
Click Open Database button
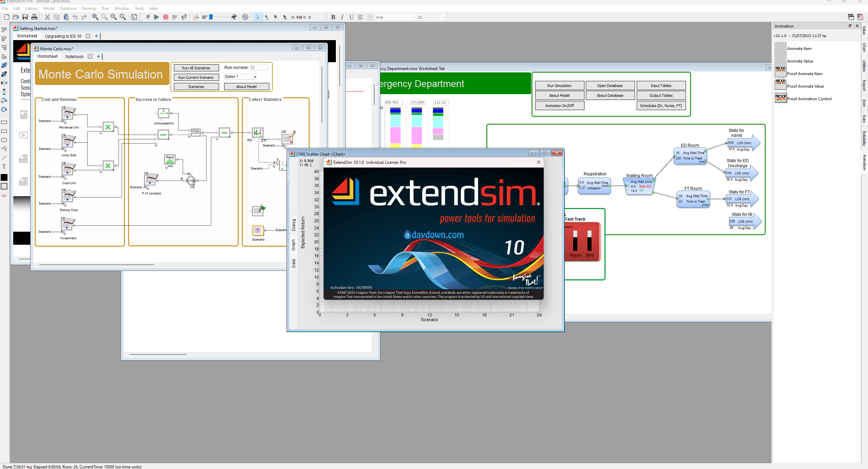[610, 86]
